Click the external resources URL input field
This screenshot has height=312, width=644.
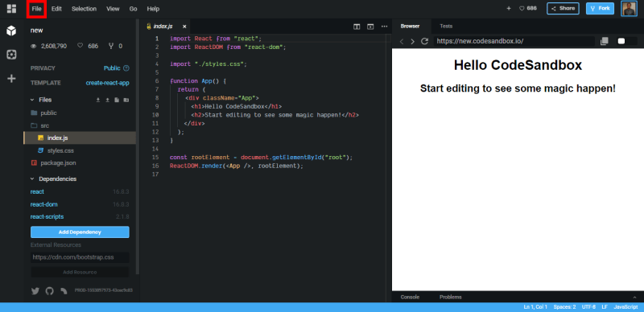[80, 257]
